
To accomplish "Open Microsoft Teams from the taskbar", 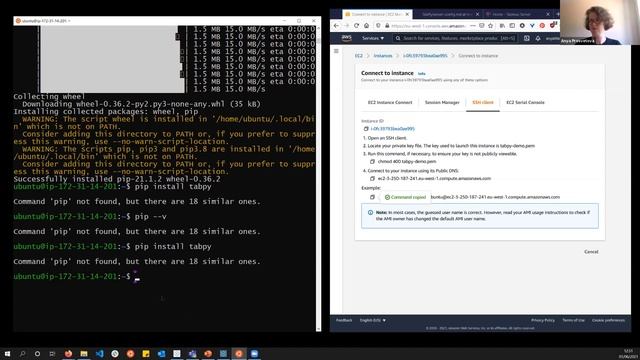I will [x=192, y=353].
